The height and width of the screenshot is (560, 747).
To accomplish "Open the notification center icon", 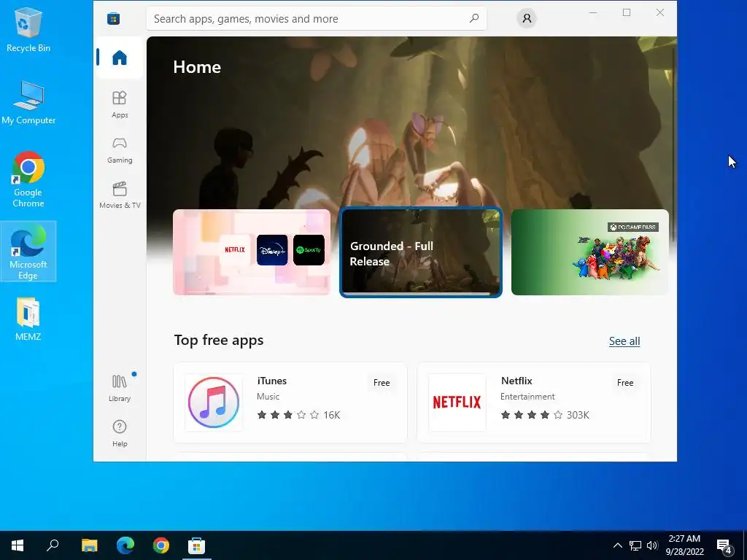I will click(724, 545).
